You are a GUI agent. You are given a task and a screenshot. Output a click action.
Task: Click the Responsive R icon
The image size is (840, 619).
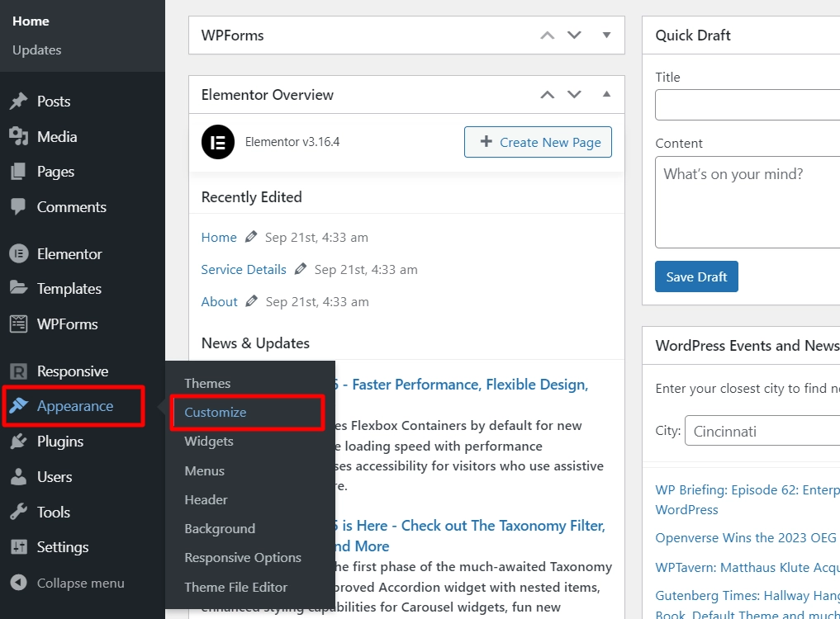19,371
